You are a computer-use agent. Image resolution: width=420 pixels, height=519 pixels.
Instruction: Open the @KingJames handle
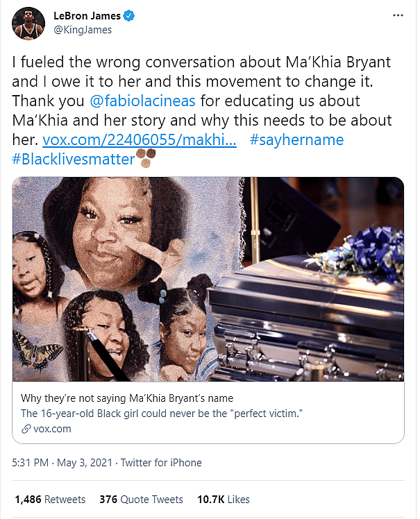point(82,30)
